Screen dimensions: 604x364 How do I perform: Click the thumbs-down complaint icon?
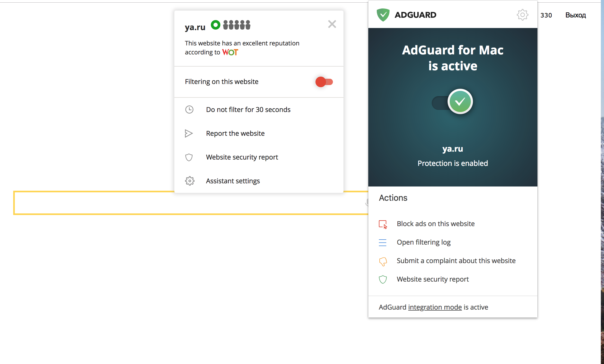pyautogui.click(x=383, y=261)
